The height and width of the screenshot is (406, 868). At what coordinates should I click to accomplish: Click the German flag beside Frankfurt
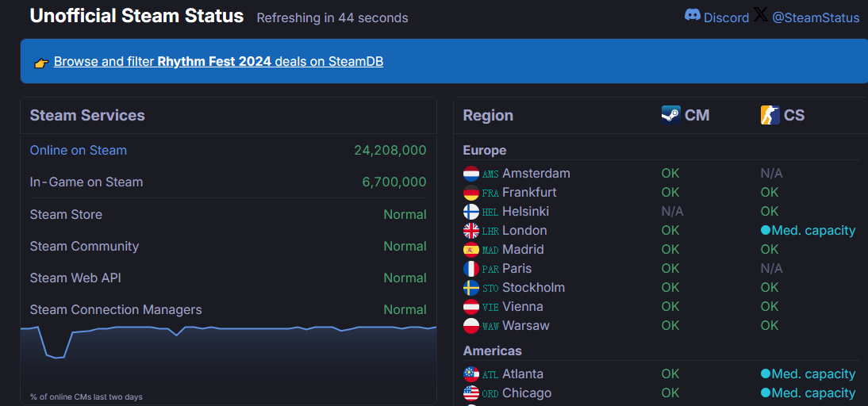471,193
